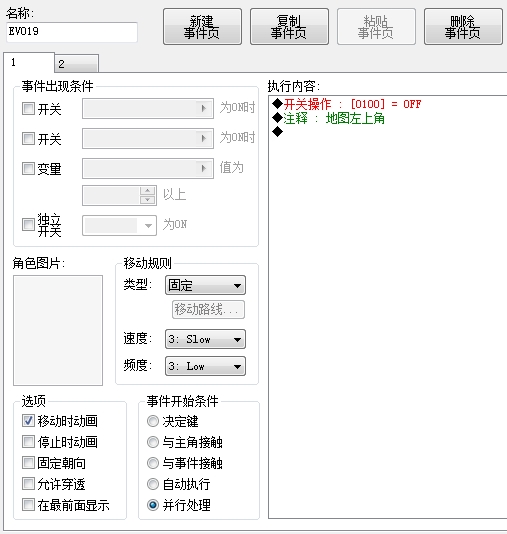This screenshot has width=507, height=534.
Task: Select the 开关操作 [0100] = OFF command line
Action: click(x=347, y=104)
